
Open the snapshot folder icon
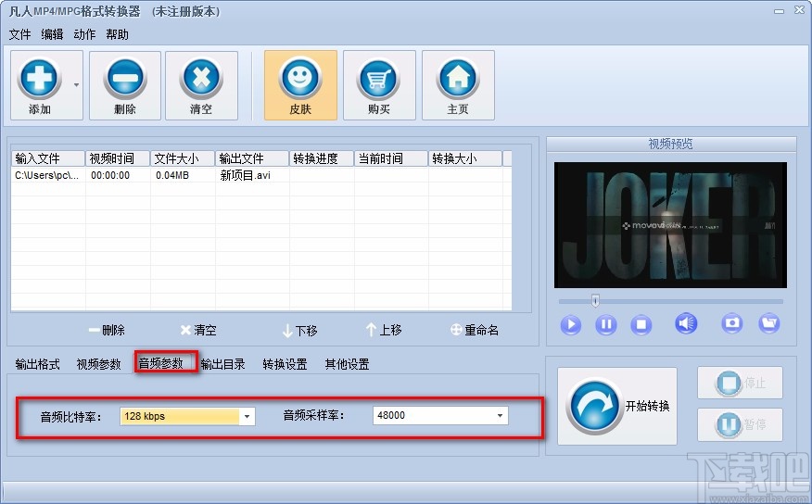point(769,323)
